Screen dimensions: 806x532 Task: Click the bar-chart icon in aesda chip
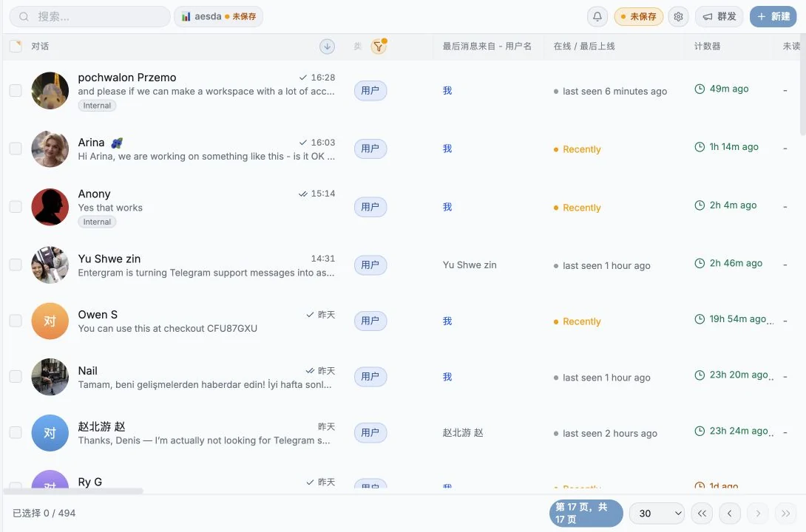186,16
